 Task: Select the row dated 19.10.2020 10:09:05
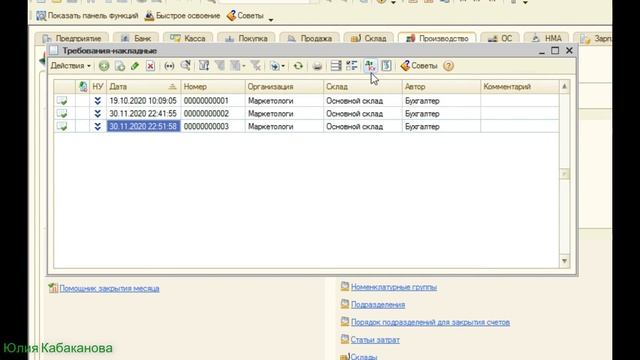[306, 100]
